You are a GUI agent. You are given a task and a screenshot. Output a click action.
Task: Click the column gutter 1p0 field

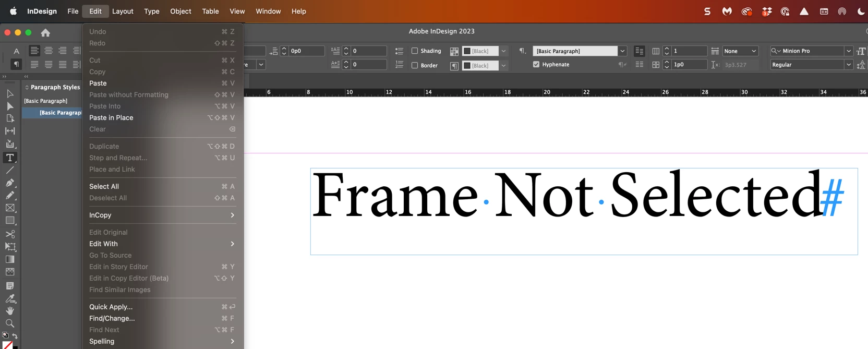[x=689, y=65]
